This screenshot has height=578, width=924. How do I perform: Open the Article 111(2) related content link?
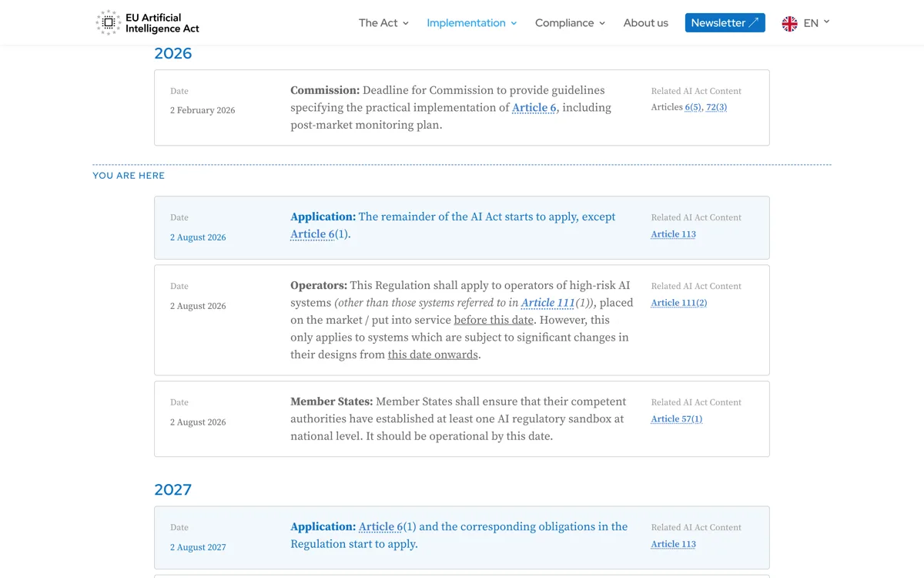point(678,303)
